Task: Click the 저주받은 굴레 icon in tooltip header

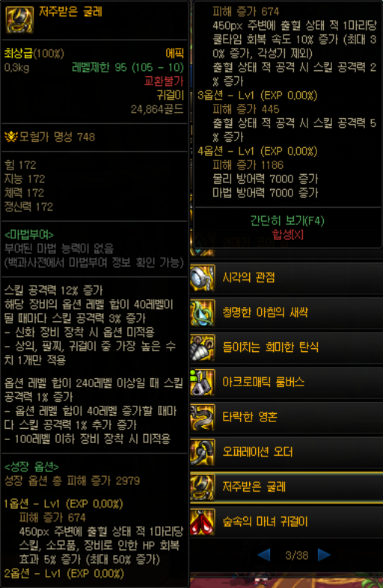Action: (x=19, y=19)
